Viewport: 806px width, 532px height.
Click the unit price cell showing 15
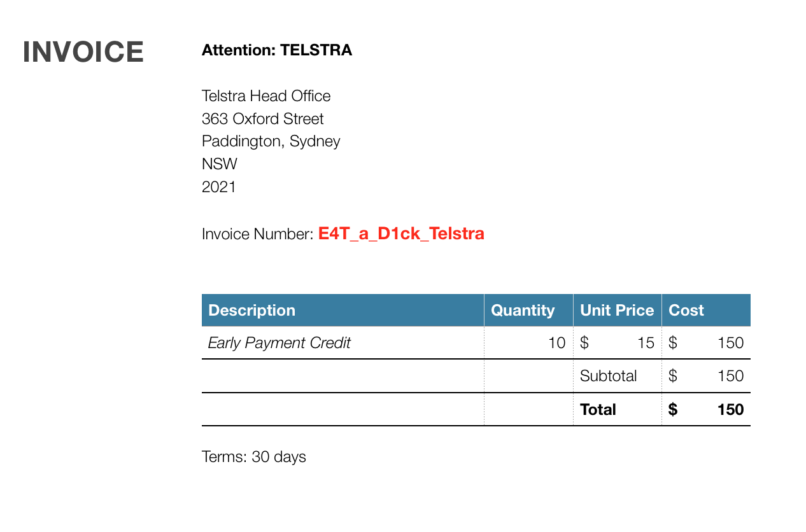point(618,343)
